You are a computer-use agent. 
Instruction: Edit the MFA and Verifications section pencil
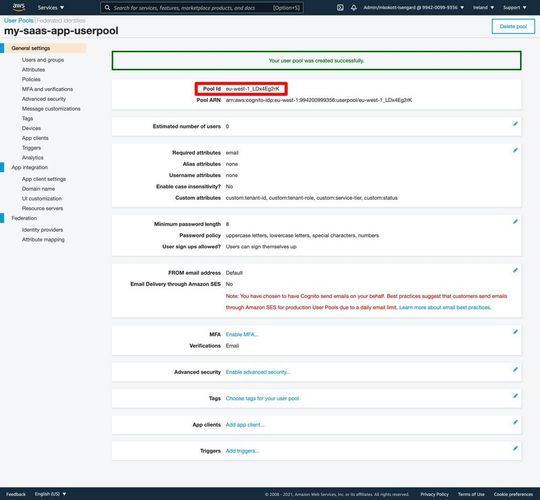pos(515,332)
